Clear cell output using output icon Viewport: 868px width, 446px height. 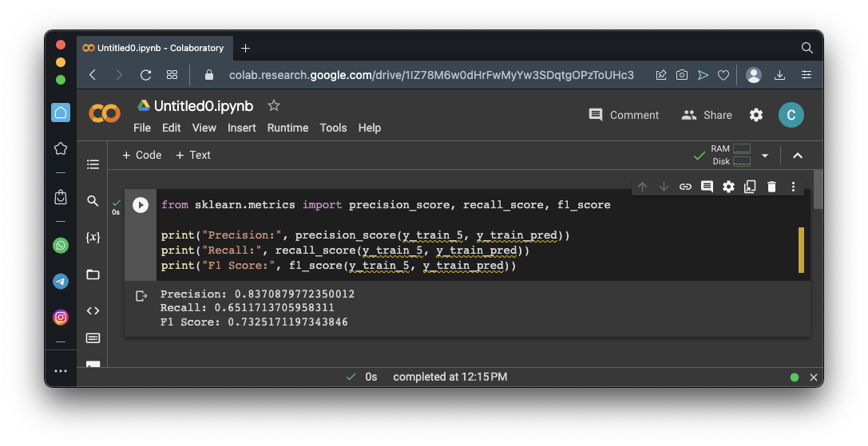tap(141, 296)
